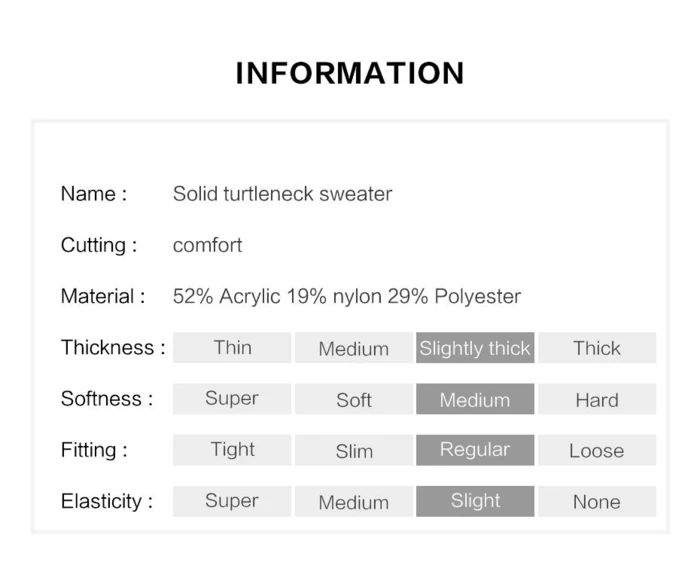Select None for Elasticity
The image size is (700, 562).
coord(597,501)
